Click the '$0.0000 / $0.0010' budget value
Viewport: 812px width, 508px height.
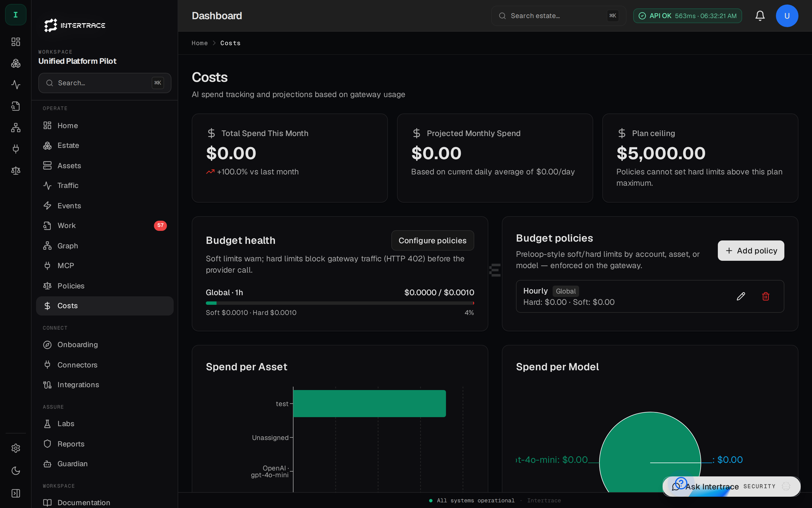[x=439, y=293]
